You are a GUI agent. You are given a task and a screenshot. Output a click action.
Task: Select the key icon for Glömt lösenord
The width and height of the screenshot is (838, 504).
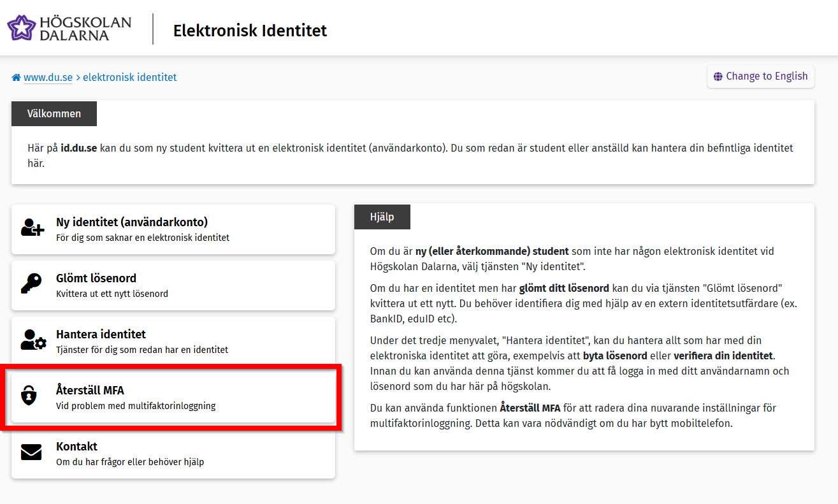[x=32, y=284]
